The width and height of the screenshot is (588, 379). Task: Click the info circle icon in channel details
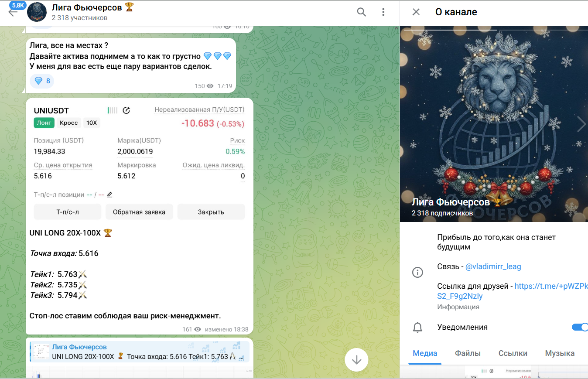point(417,273)
